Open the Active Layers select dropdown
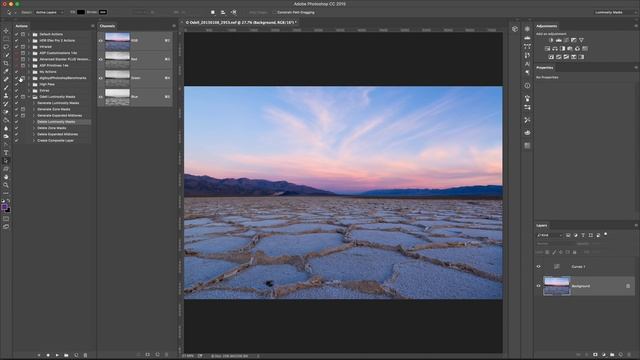Viewport: 640px width, 360px height. click(49, 12)
